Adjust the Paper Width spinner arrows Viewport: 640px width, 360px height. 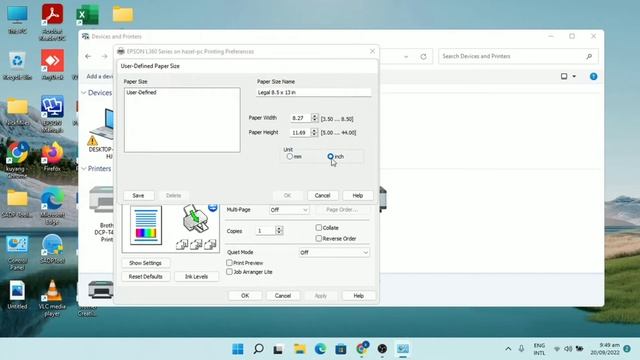tap(314, 118)
